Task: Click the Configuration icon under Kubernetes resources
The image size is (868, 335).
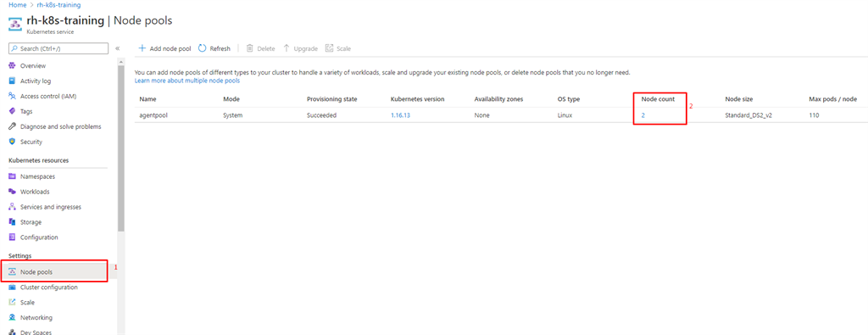Action: (x=12, y=237)
